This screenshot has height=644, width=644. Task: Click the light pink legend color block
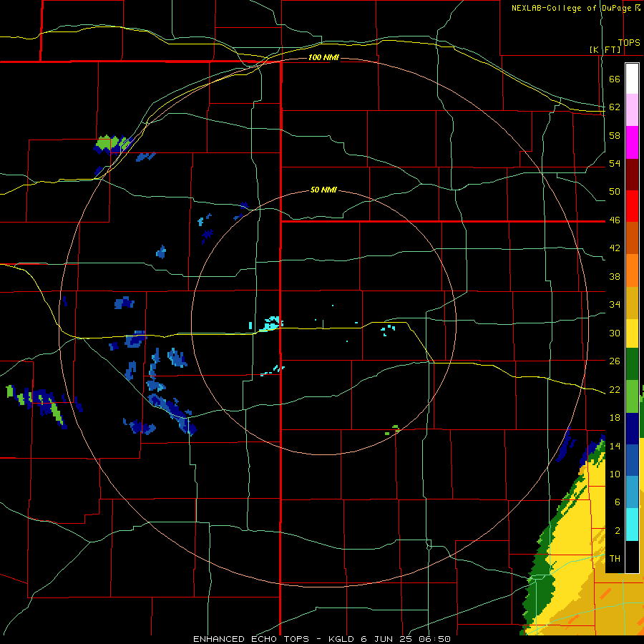[632, 109]
